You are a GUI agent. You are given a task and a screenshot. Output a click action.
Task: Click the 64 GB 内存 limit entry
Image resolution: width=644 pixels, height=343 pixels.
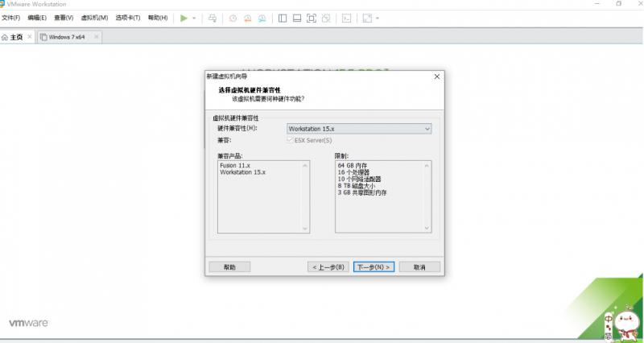[353, 166]
